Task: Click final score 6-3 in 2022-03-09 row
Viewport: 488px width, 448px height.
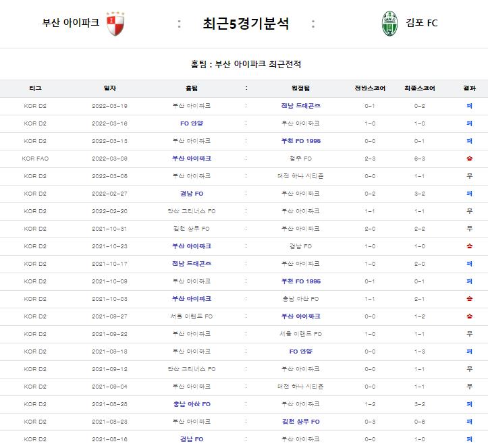Action: click(x=420, y=159)
